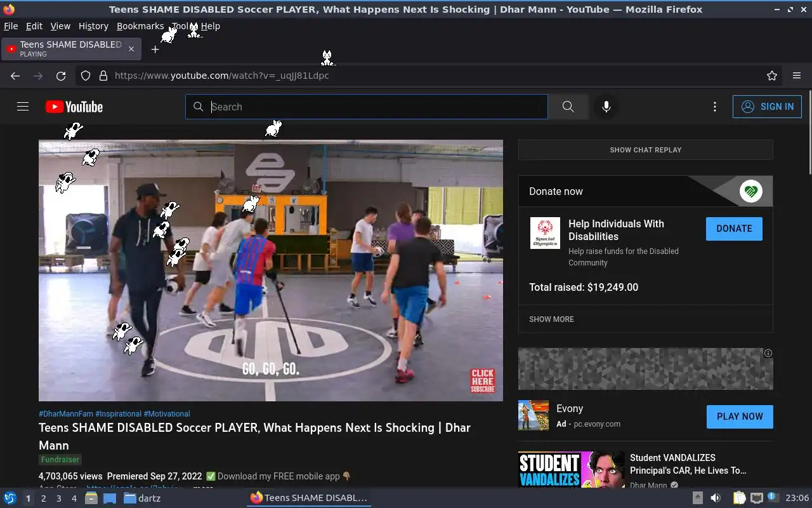
Task: Open the Edit menu
Action: 34,26
